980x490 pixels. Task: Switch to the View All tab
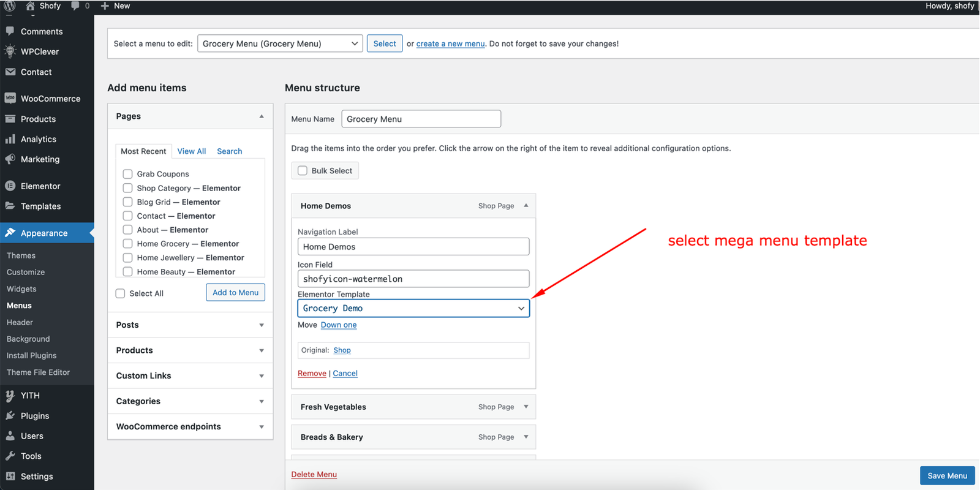click(191, 151)
